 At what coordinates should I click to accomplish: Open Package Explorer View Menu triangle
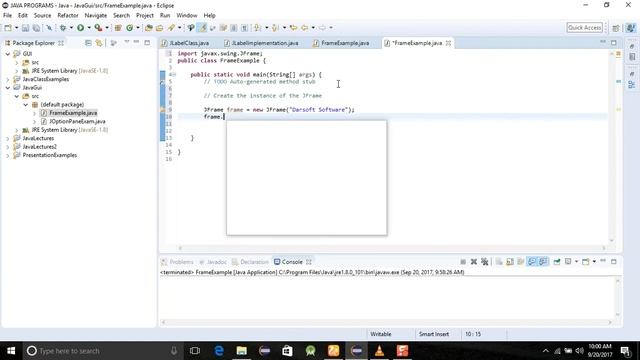point(127,42)
